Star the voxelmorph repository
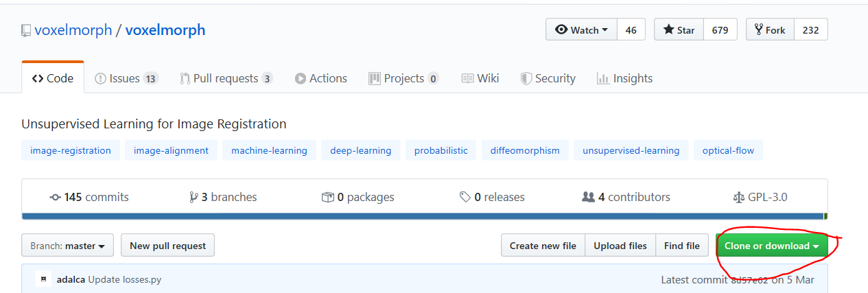 (679, 30)
